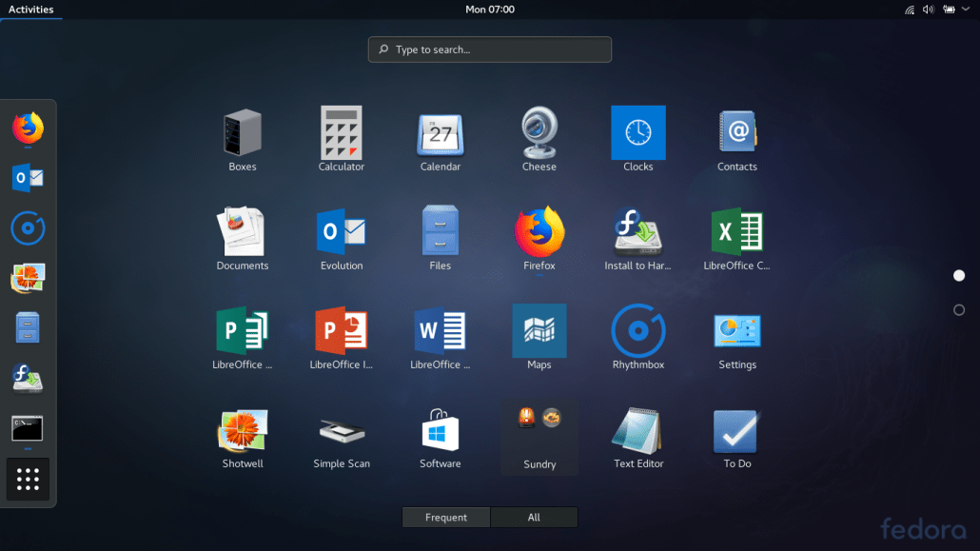Click the Type to search field
This screenshot has width=980, height=551.
pos(489,49)
